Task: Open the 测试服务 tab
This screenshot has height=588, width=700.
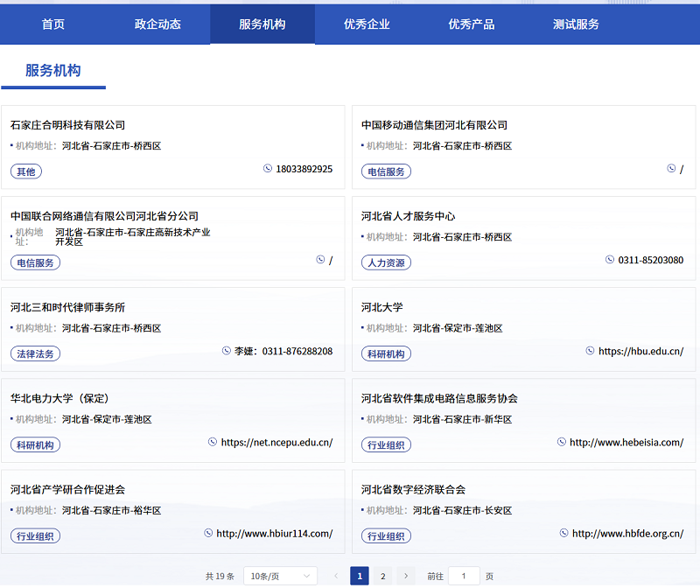Action: point(576,25)
